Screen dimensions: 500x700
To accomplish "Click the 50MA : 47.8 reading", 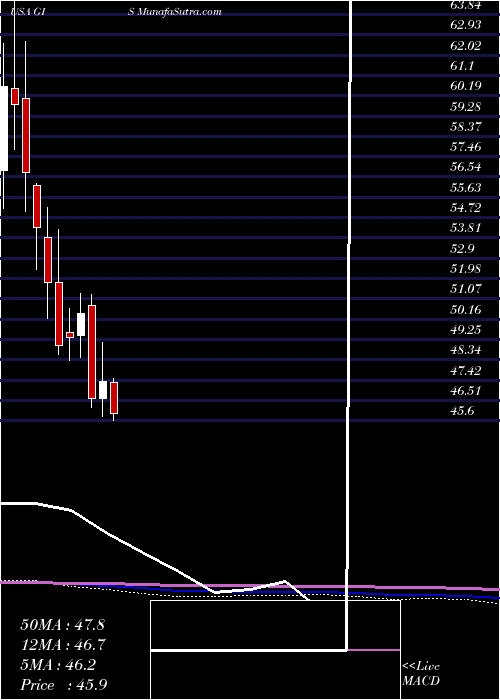I will coord(62,625).
